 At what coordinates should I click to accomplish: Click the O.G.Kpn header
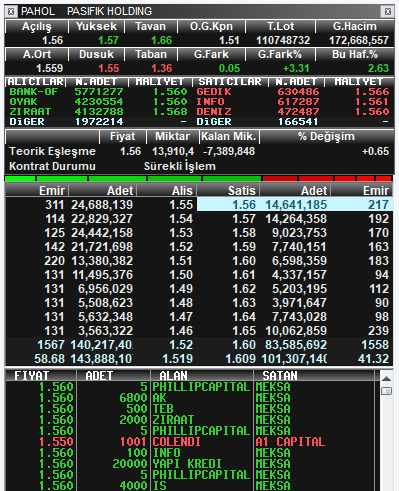(x=211, y=26)
